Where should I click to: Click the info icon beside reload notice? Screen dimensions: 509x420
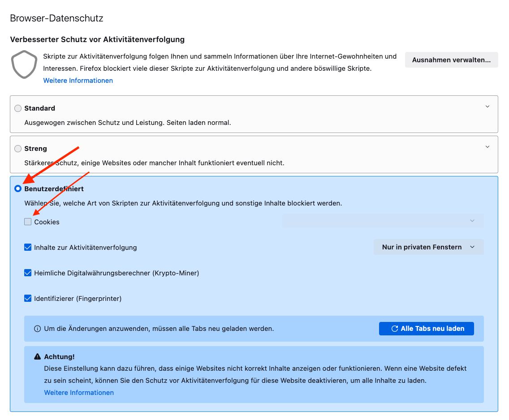pyautogui.click(x=37, y=329)
